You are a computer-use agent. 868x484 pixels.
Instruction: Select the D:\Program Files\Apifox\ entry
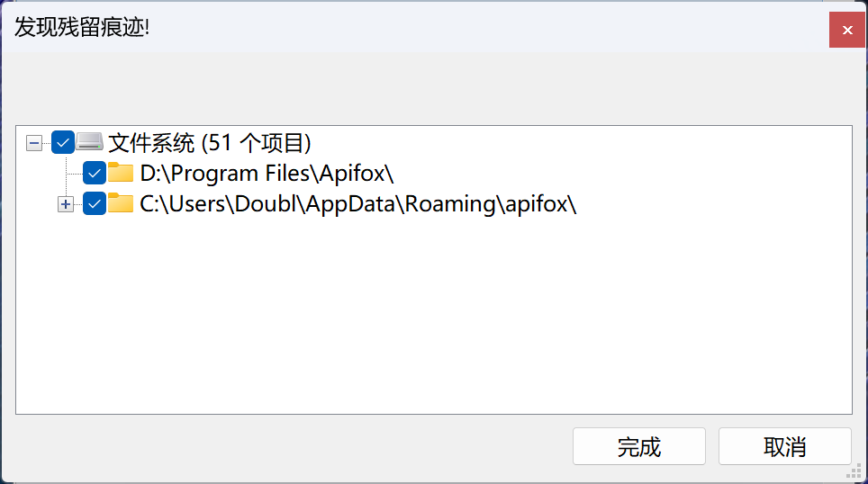point(267,173)
